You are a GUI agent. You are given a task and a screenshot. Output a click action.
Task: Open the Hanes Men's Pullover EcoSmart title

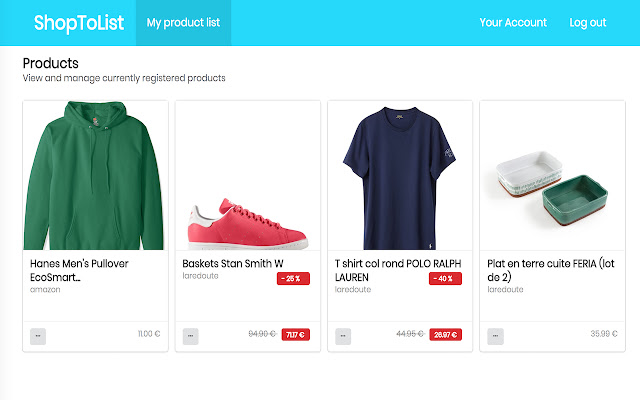pyautogui.click(x=79, y=270)
